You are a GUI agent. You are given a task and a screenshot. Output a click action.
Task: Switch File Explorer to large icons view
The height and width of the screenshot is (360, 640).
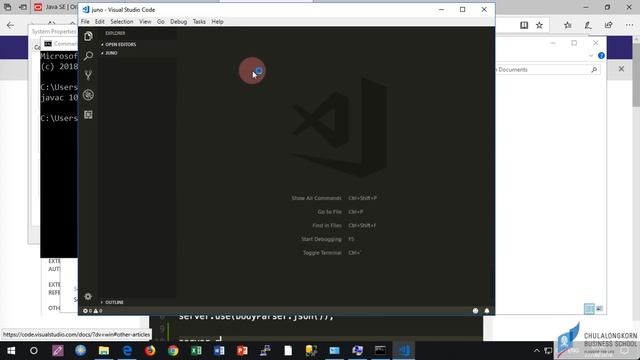point(599,309)
